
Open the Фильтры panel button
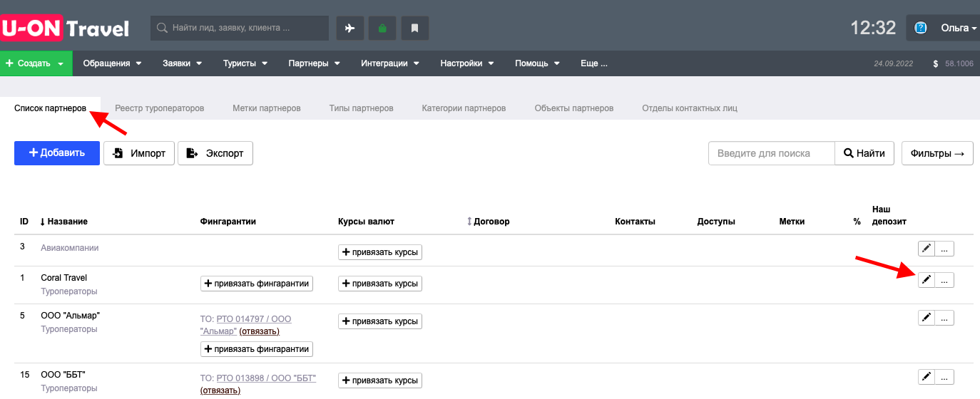[x=937, y=153]
